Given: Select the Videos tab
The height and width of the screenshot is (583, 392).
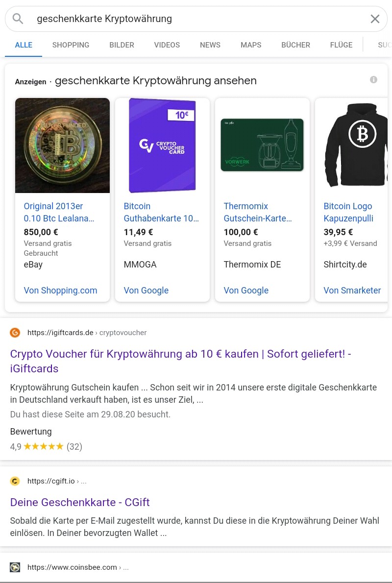Looking at the screenshot, I should (x=167, y=45).
